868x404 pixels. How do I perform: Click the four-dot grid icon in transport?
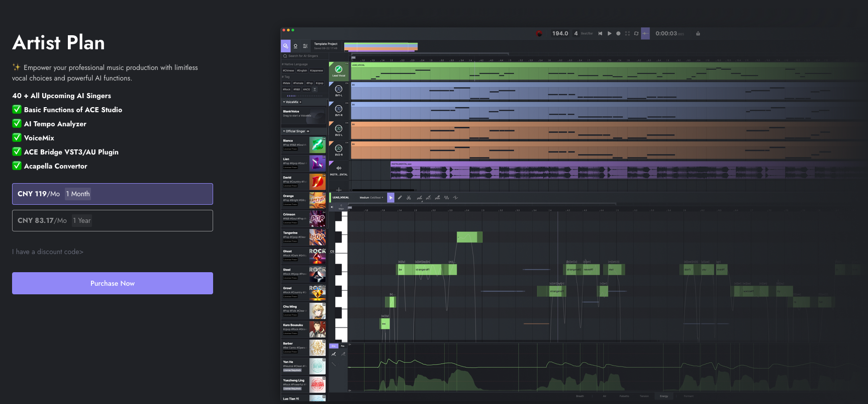click(627, 34)
